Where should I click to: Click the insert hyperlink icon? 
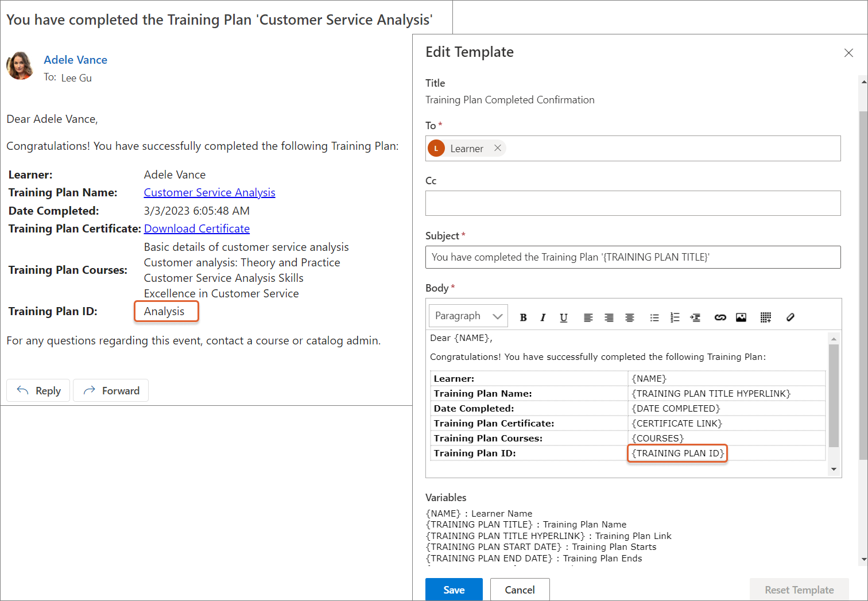(x=720, y=317)
